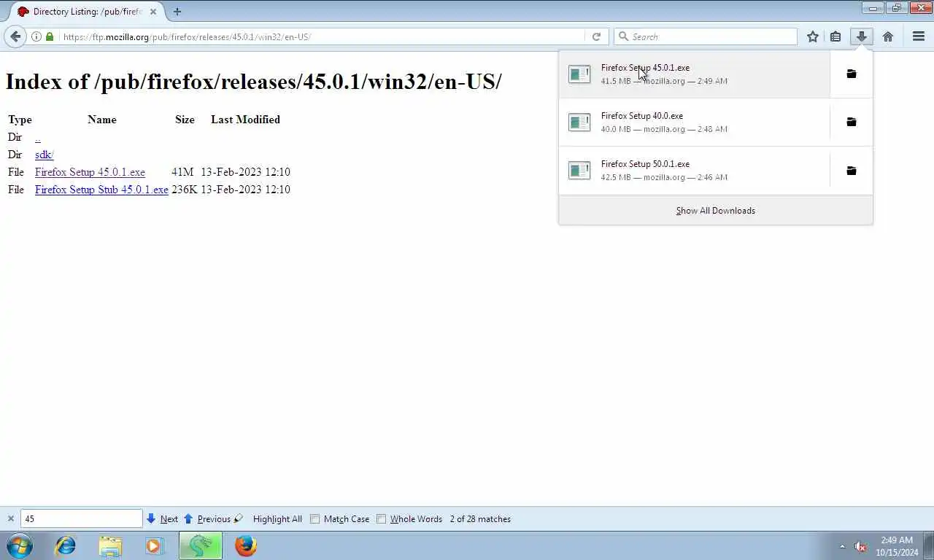Open containing folder for Firefox Setup 50.0.1.exe
The width and height of the screenshot is (934, 560).
tap(851, 171)
